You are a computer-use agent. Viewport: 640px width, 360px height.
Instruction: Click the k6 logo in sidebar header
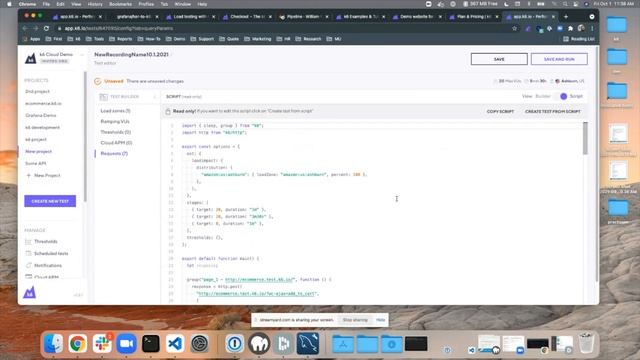31,58
